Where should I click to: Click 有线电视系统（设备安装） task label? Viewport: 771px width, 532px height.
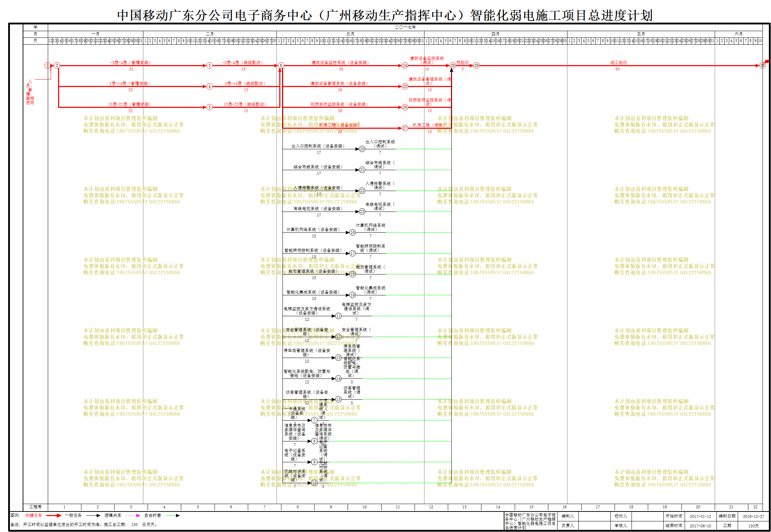click(318, 209)
